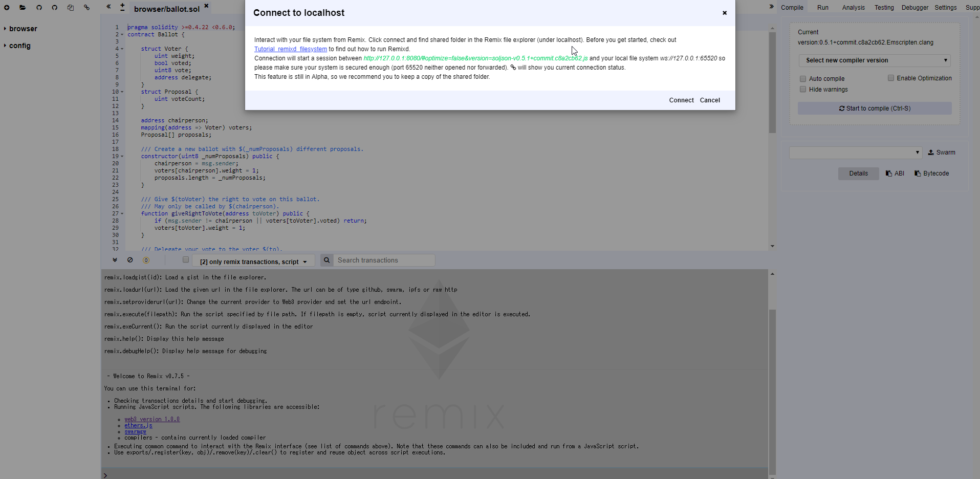Image resolution: width=980 pixels, height=479 pixels.
Task: Switch to the Debugger tab
Action: click(x=914, y=7)
